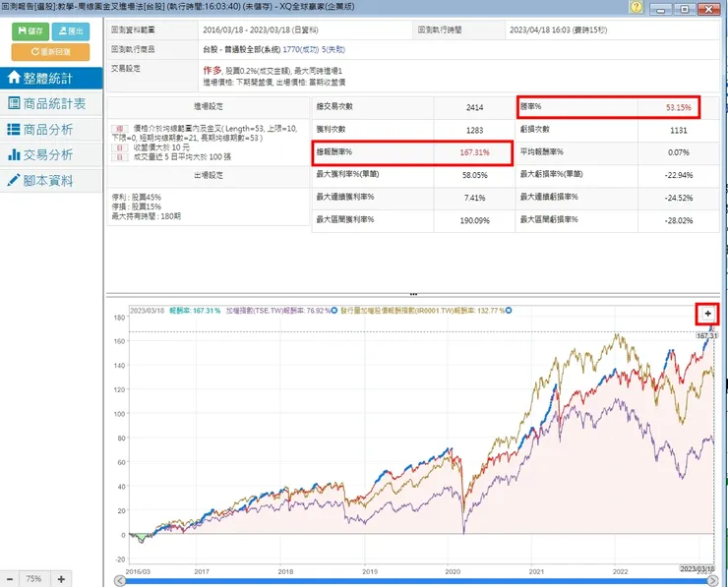Click the 最大區間獲利率% value 190.09%
Screen dimensions: 728x587
coord(474,221)
